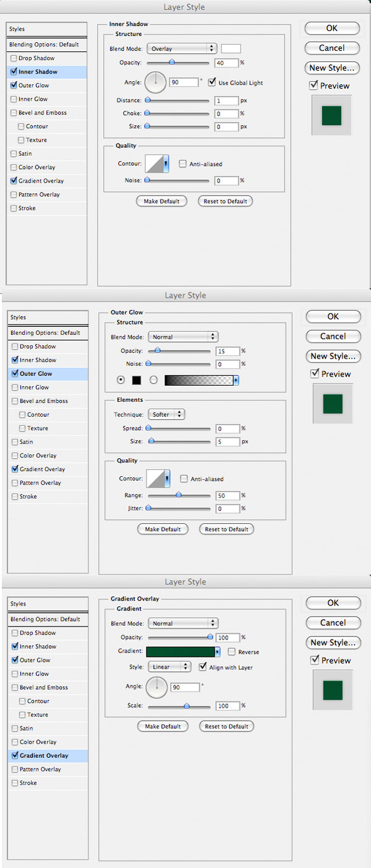Image resolution: width=371 pixels, height=868 pixels.
Task: Click New Style... in Gradient Overlay dialog
Action: [333, 643]
